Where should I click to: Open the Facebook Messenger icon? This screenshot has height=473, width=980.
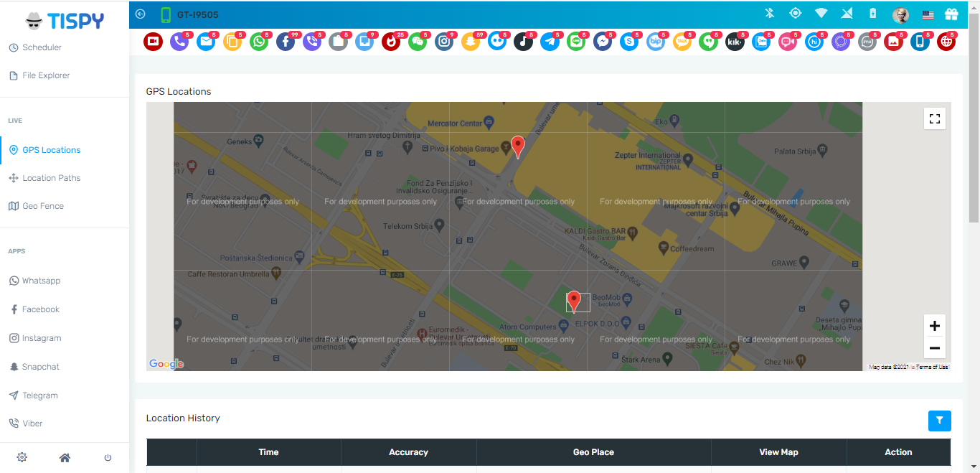[x=603, y=42]
